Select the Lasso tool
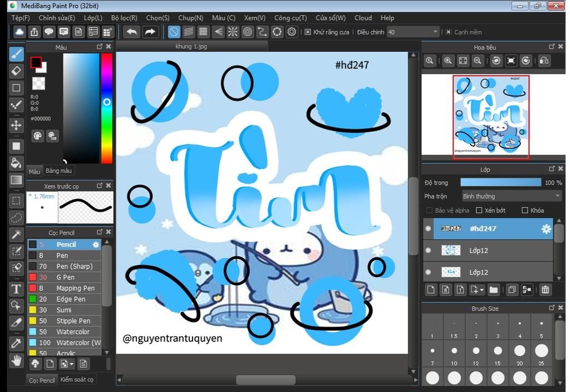This screenshot has width=570, height=392. tap(16, 217)
